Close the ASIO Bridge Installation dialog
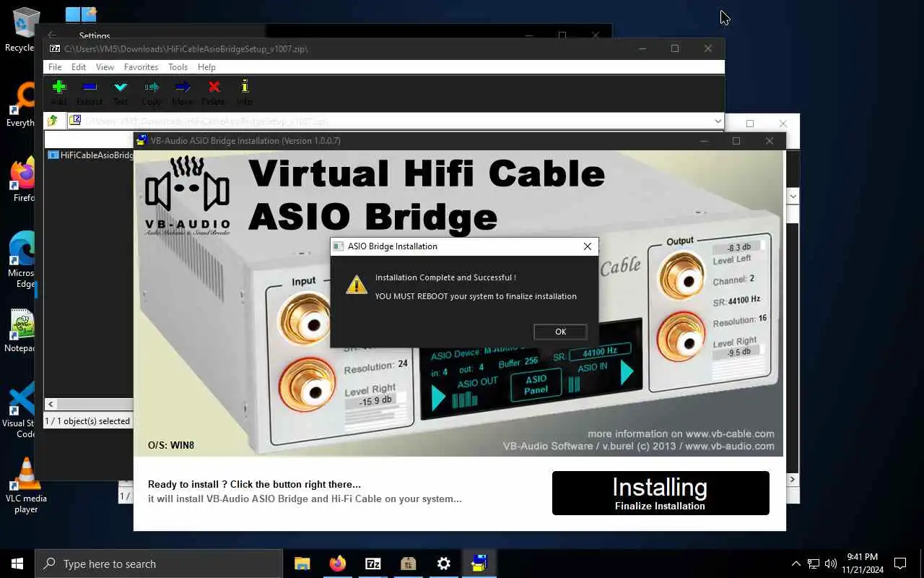Viewport: 924px width, 578px height. pos(588,246)
